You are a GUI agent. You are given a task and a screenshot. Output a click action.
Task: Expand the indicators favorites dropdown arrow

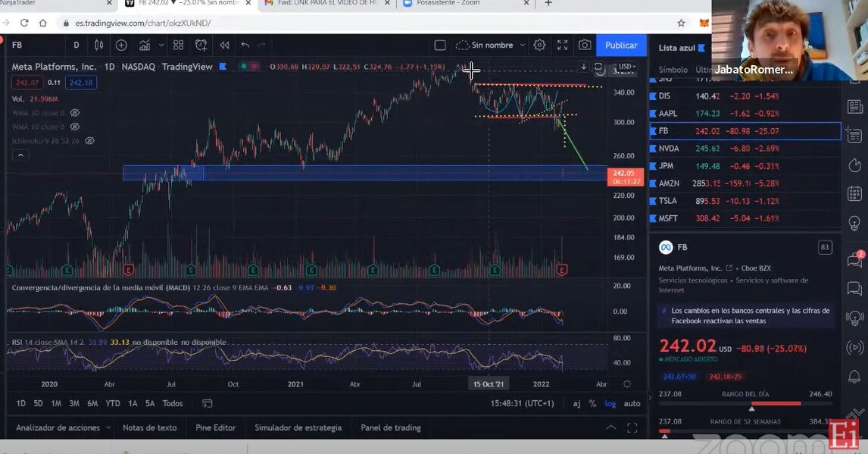(161, 45)
